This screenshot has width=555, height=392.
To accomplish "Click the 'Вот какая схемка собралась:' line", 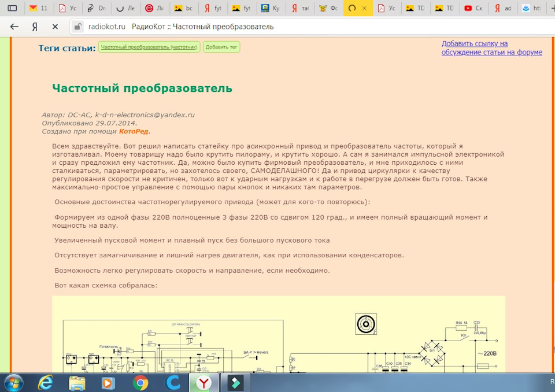I will (x=106, y=285).
